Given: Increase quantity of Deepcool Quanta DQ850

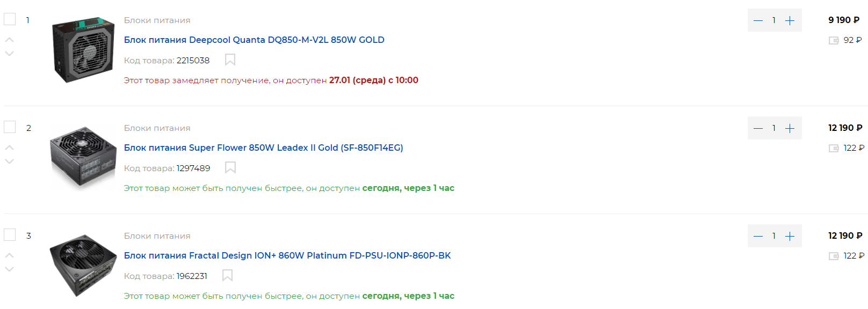Looking at the screenshot, I should 790,21.
